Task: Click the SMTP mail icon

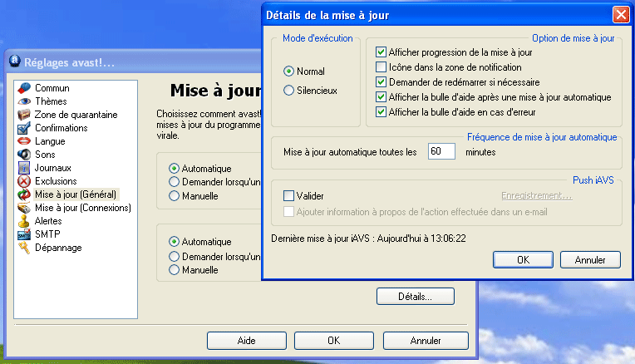Action: [x=24, y=234]
